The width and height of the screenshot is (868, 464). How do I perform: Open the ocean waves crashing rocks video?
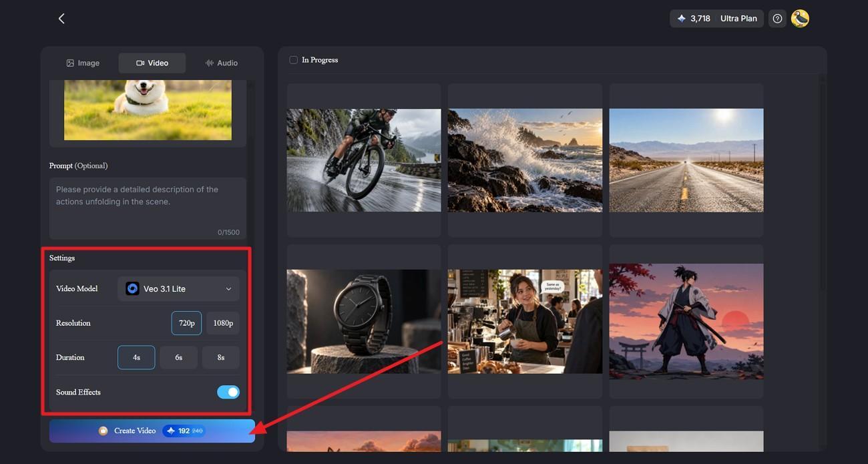coord(525,160)
